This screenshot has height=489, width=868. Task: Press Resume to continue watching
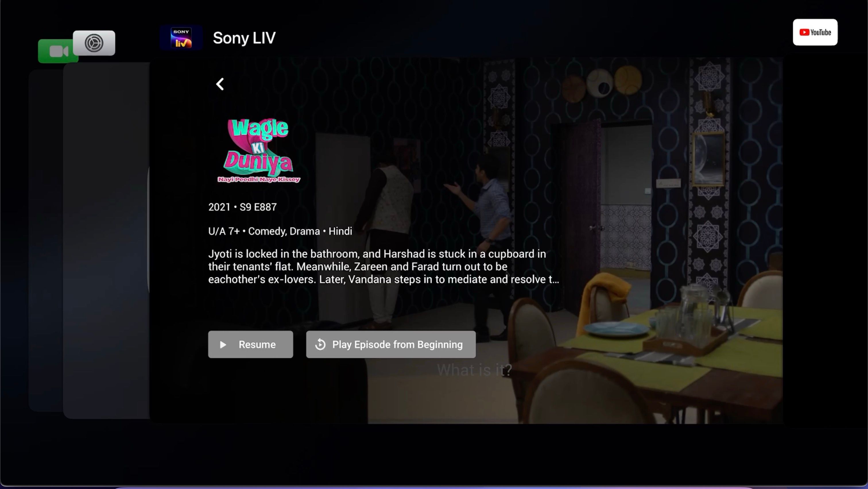tap(250, 344)
